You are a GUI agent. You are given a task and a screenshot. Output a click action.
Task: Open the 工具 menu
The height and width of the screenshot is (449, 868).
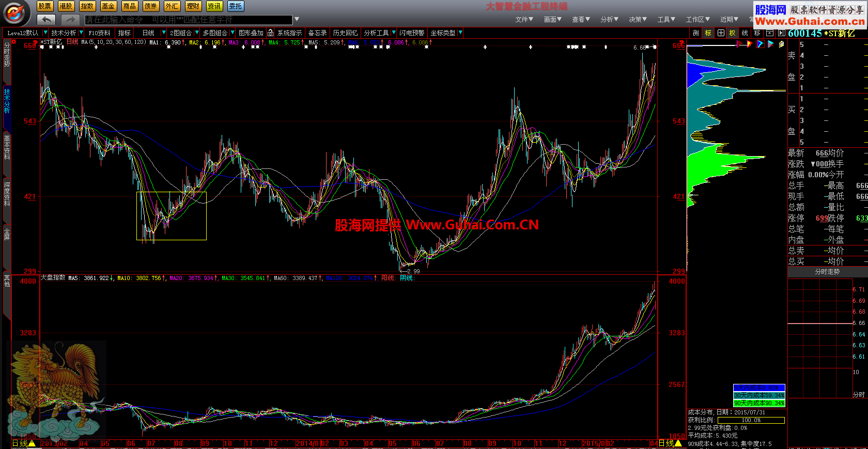click(x=666, y=20)
